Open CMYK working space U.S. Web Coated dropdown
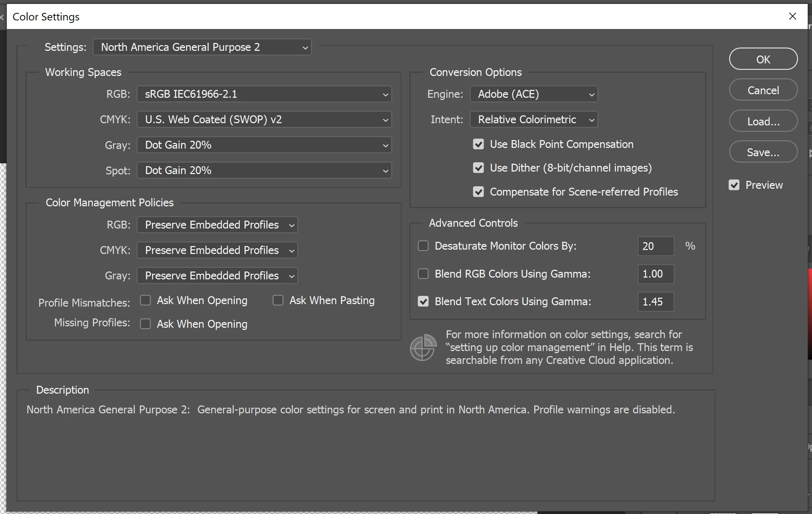The height and width of the screenshot is (514, 812). coord(264,120)
